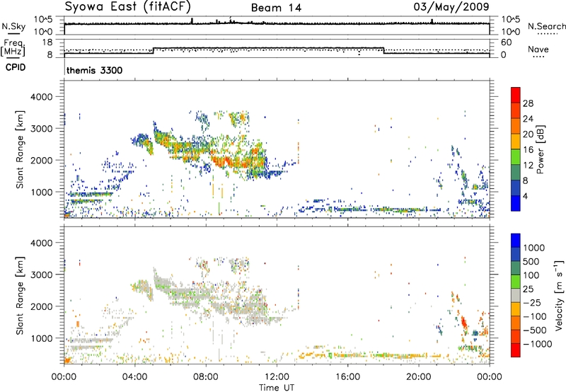
Task: Pick the red top segment of Power colorbar
Action: coord(516,95)
